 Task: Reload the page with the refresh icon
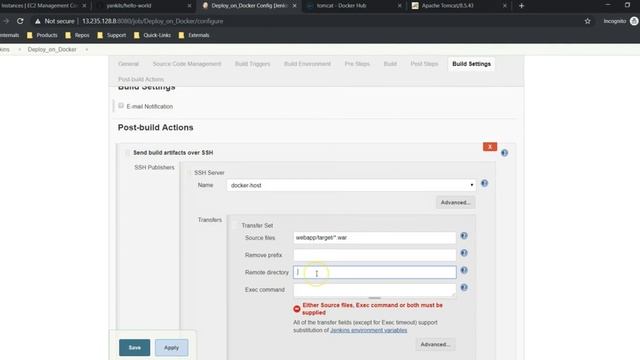(x=20, y=21)
